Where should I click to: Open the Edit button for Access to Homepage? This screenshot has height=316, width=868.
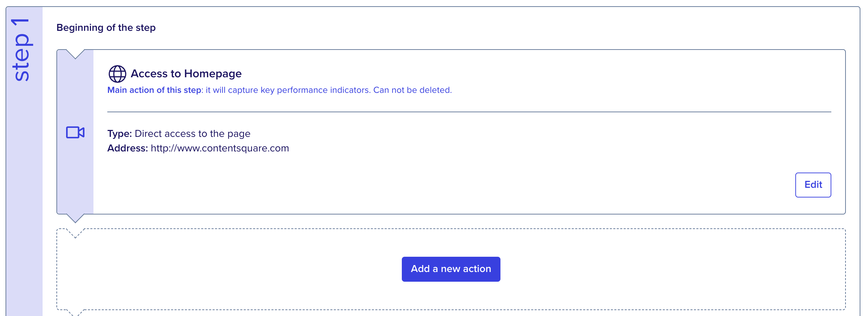813,185
